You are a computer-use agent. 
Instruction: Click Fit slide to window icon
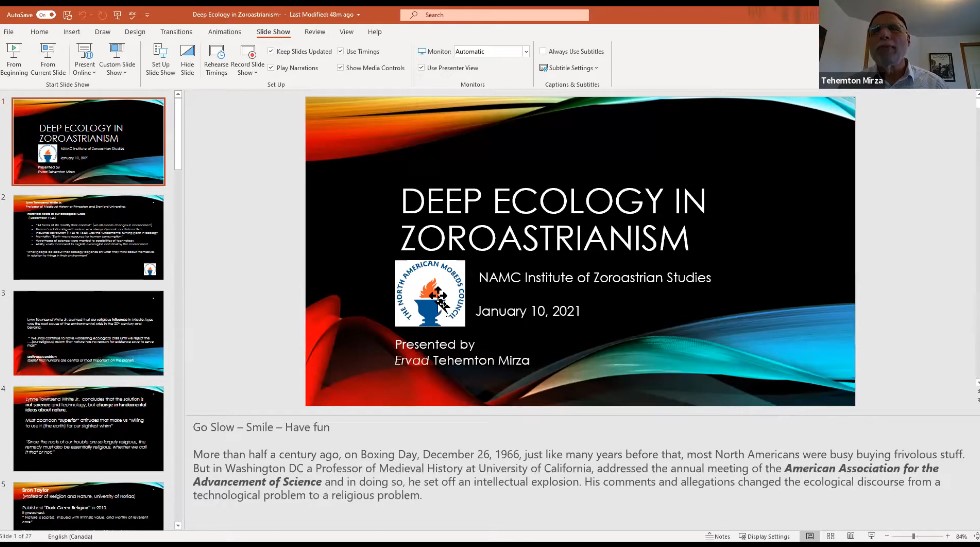[976, 536]
